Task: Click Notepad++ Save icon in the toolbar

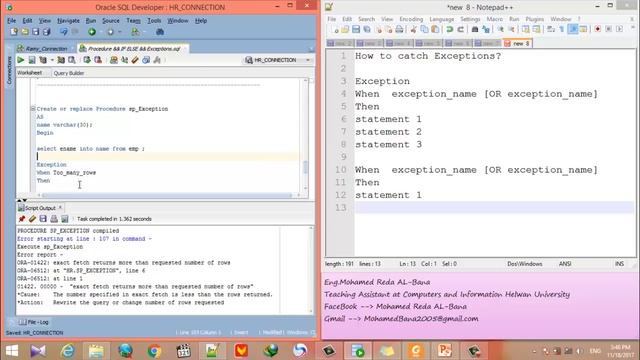Action: pos(356,29)
